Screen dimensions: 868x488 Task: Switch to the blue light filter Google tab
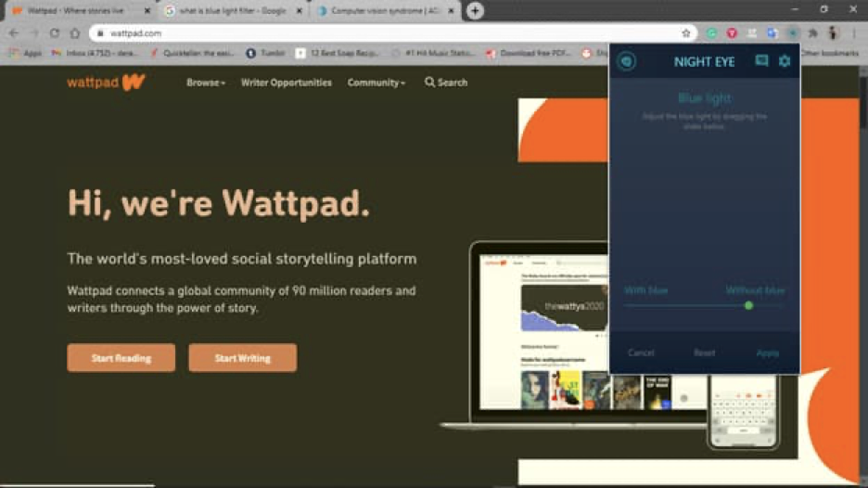click(233, 10)
